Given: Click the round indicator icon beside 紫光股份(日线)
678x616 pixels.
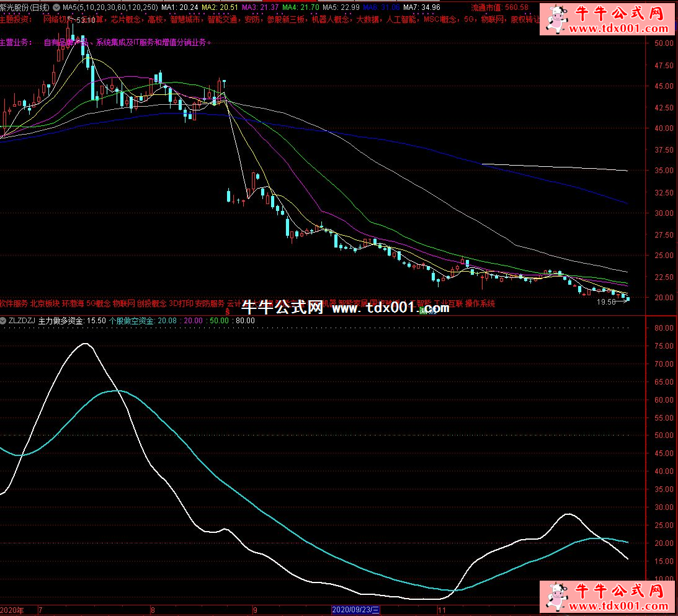Looking at the screenshot, I should pos(57,7).
